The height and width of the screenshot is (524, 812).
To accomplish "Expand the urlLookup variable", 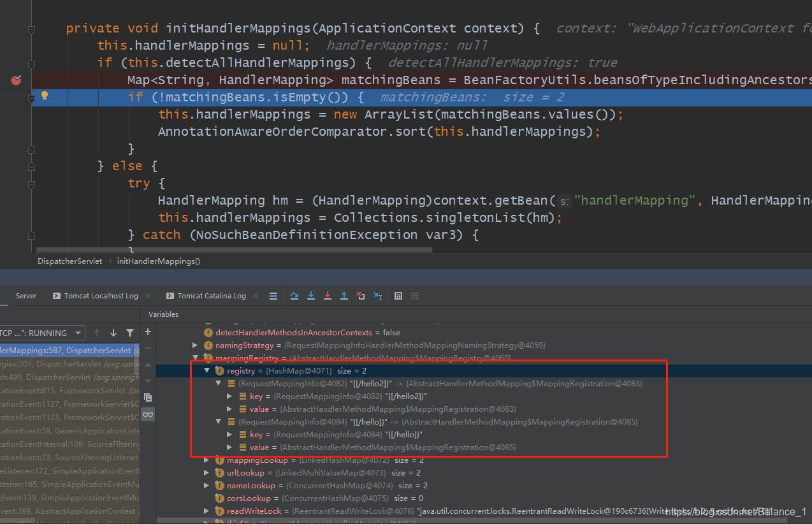I will 207,473.
